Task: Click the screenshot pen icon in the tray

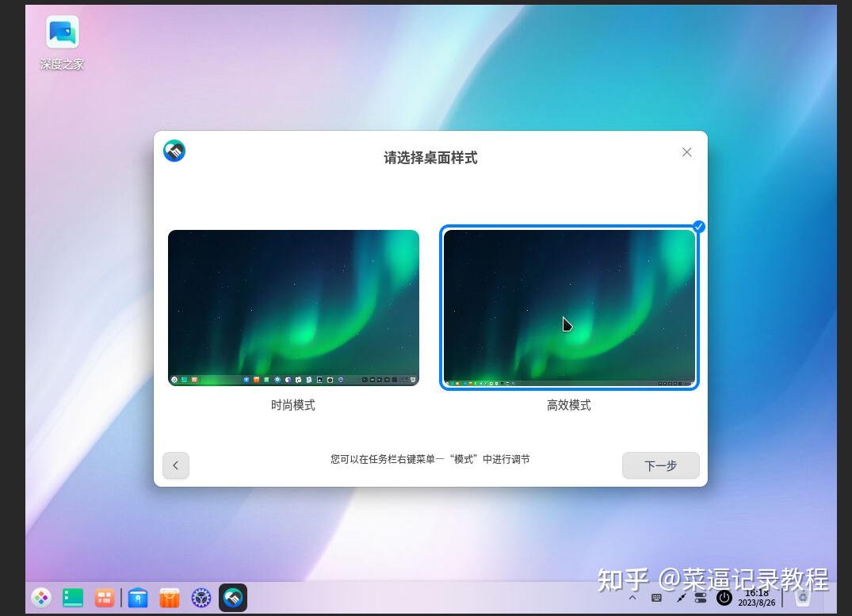Action: pyautogui.click(x=682, y=597)
